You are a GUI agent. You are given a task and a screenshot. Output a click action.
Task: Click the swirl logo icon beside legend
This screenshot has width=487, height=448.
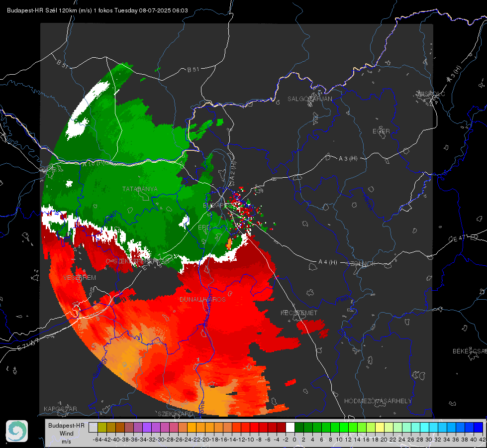point(17,431)
